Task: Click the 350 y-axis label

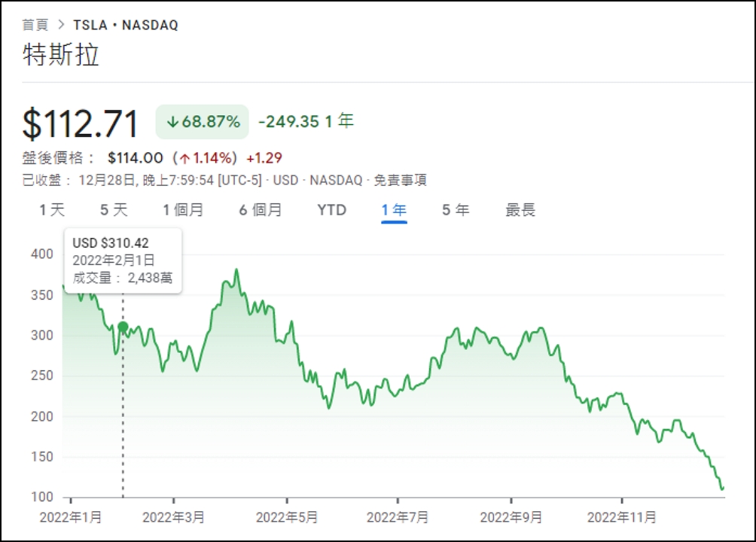Action: (42, 294)
